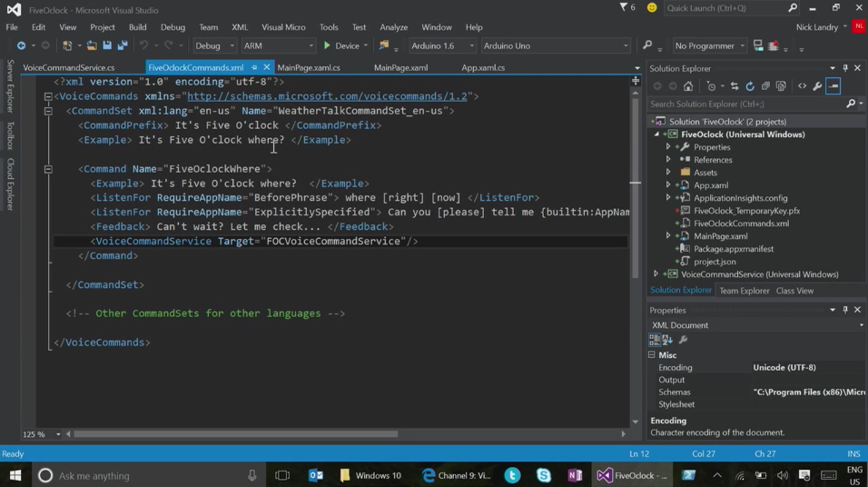Select Package.appxmanifest in Solution Explorer
This screenshot has height=487, width=868.
[734, 249]
